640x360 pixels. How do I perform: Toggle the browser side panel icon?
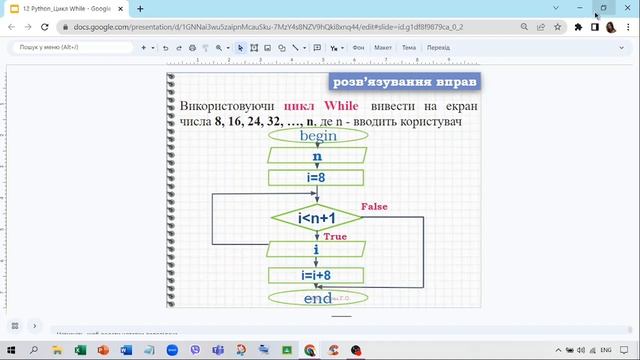595,27
